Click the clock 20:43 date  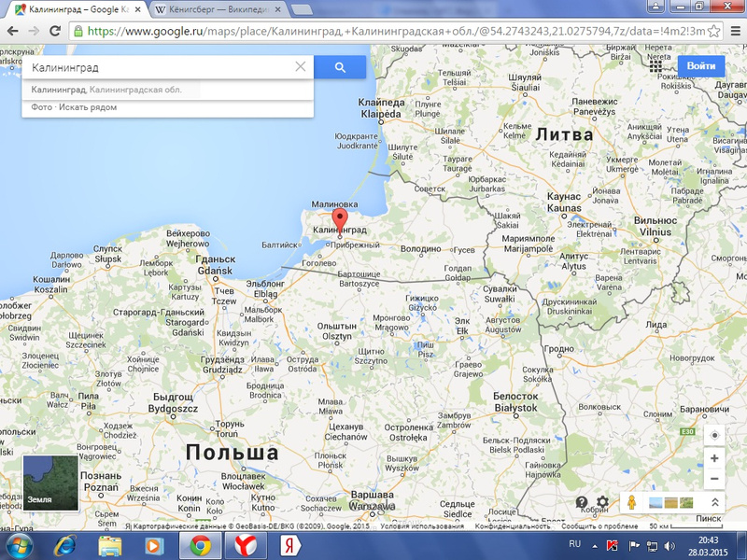708,546
